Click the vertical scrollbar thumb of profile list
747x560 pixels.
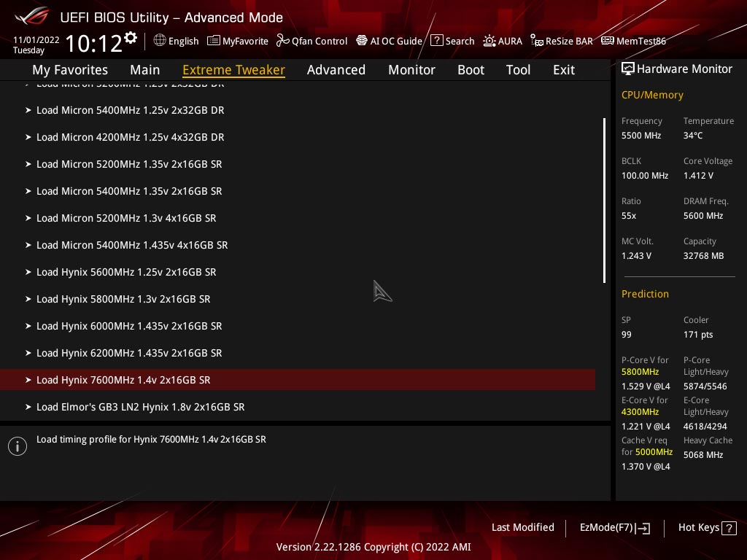604,201
